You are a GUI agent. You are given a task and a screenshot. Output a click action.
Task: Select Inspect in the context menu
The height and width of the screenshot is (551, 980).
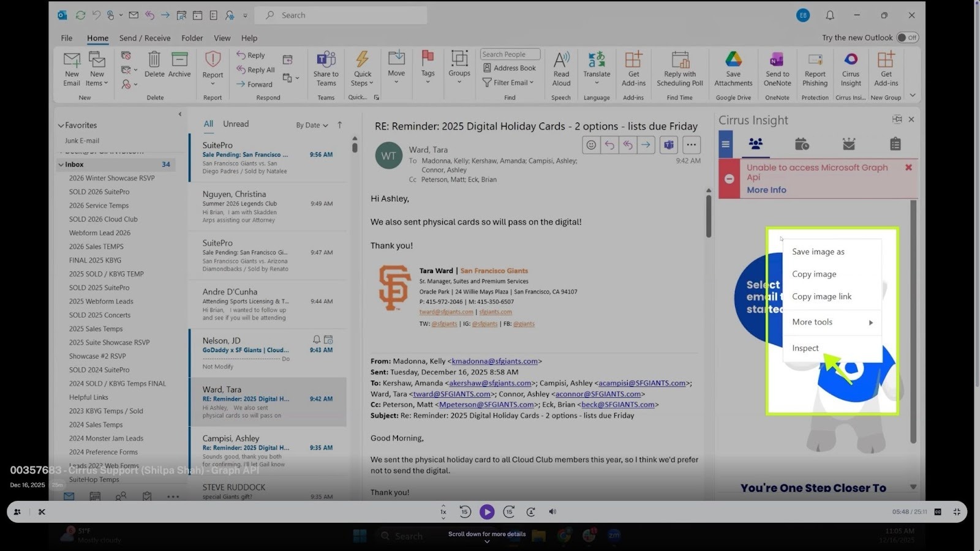pos(805,348)
